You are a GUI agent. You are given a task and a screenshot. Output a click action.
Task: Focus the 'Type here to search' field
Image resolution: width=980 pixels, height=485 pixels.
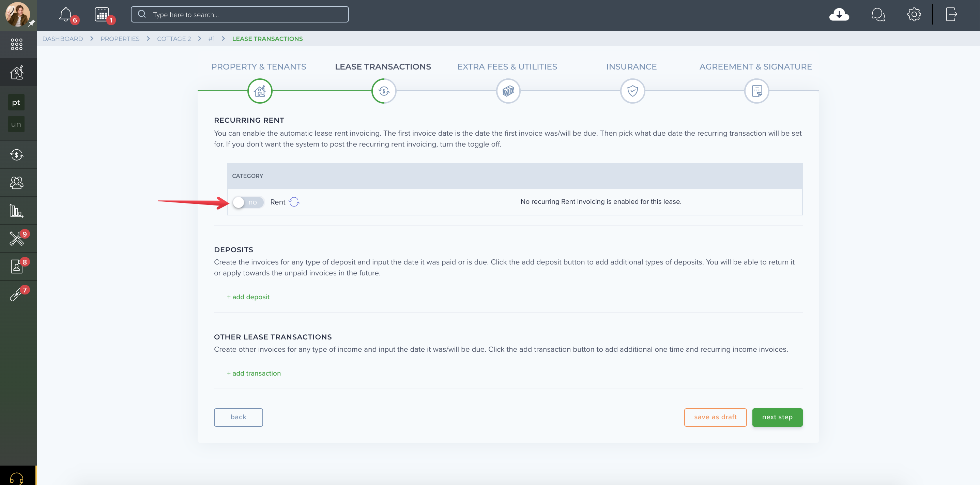pos(240,14)
